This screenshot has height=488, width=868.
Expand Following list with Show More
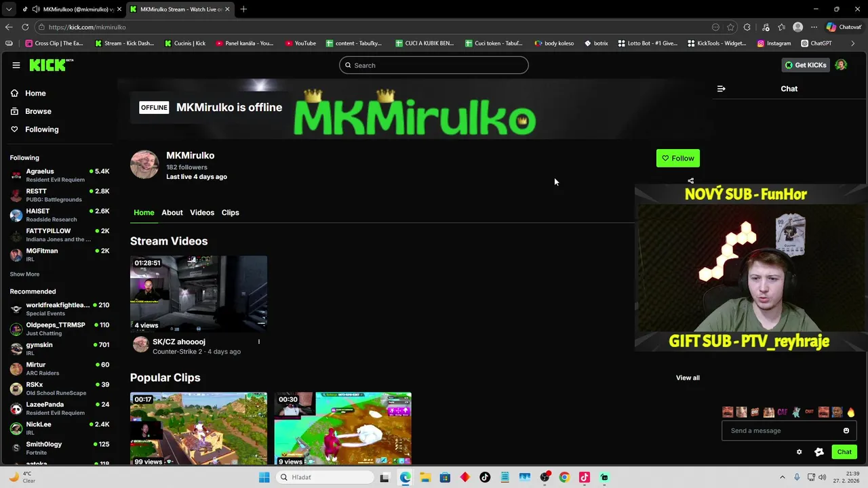[x=24, y=274]
